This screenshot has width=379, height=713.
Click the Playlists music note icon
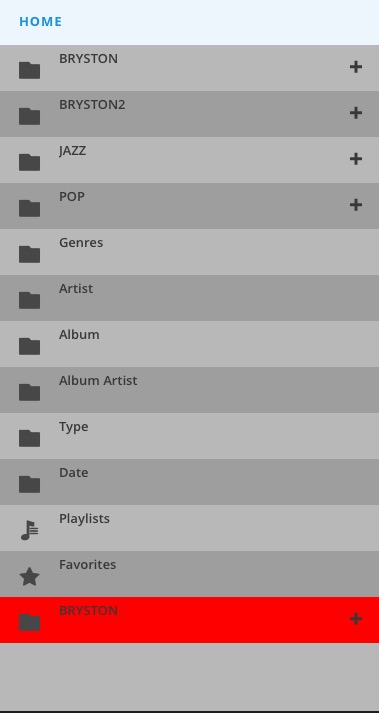[x=30, y=530]
